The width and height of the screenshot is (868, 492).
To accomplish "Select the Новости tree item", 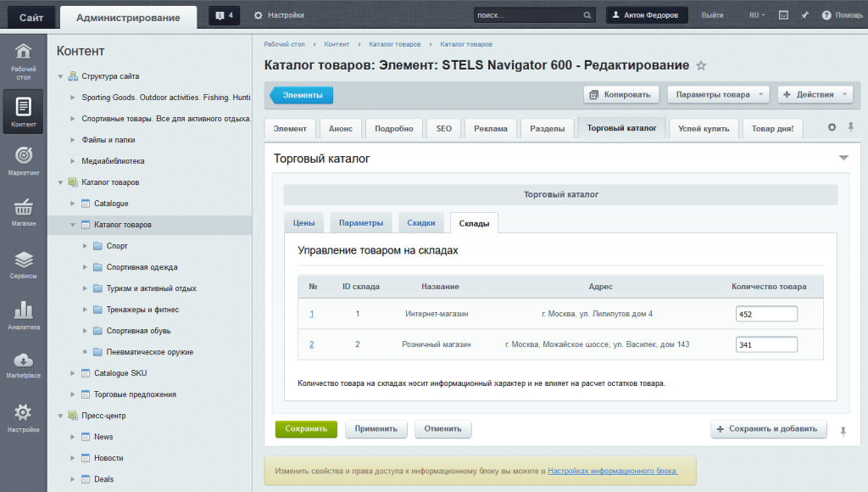I will pyautogui.click(x=108, y=458).
